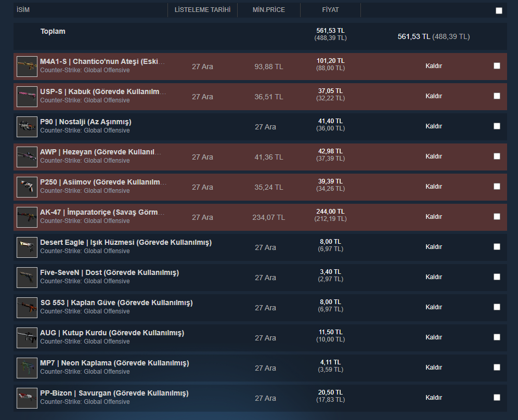Remove AUG Kutup Kurdu listing with Kaldır
This screenshot has width=518, height=420.
coord(433,337)
